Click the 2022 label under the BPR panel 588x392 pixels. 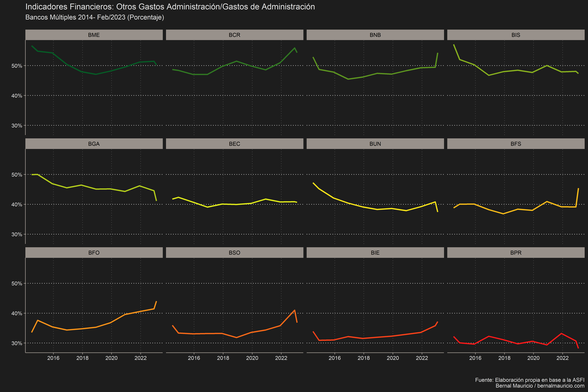tap(563, 358)
